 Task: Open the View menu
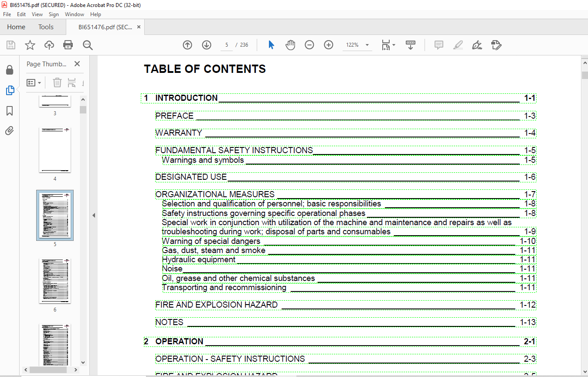37,14
